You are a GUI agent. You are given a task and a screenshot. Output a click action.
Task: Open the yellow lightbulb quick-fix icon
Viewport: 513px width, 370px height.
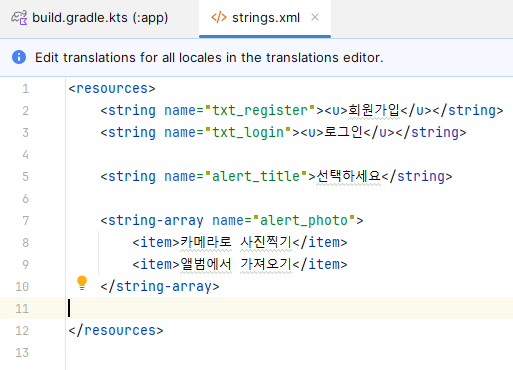pyautogui.click(x=82, y=283)
